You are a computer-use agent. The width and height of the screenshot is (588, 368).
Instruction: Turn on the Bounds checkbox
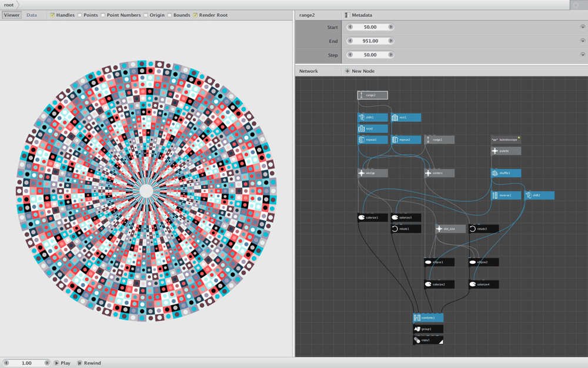tap(169, 15)
